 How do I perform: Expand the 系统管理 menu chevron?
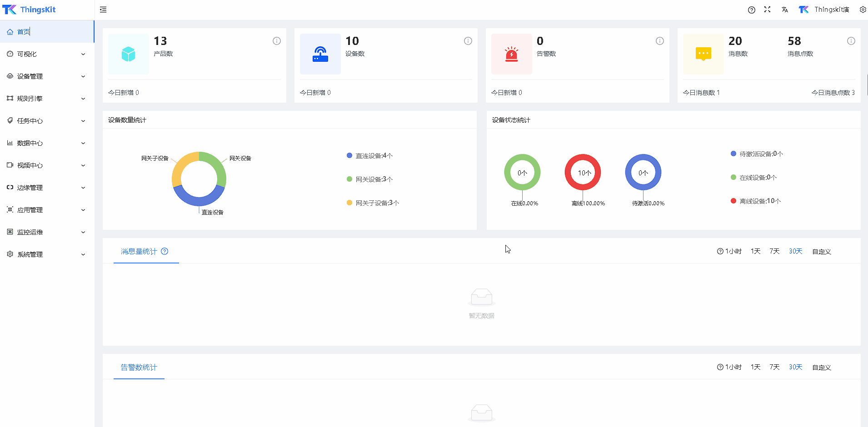[x=83, y=254]
